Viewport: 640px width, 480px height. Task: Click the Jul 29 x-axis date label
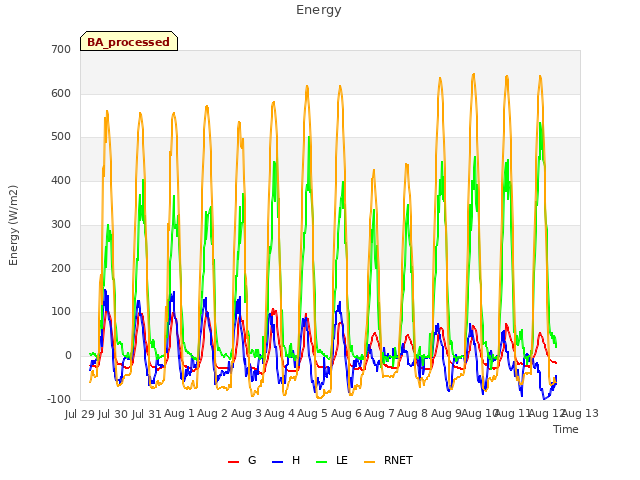pyautogui.click(x=80, y=414)
